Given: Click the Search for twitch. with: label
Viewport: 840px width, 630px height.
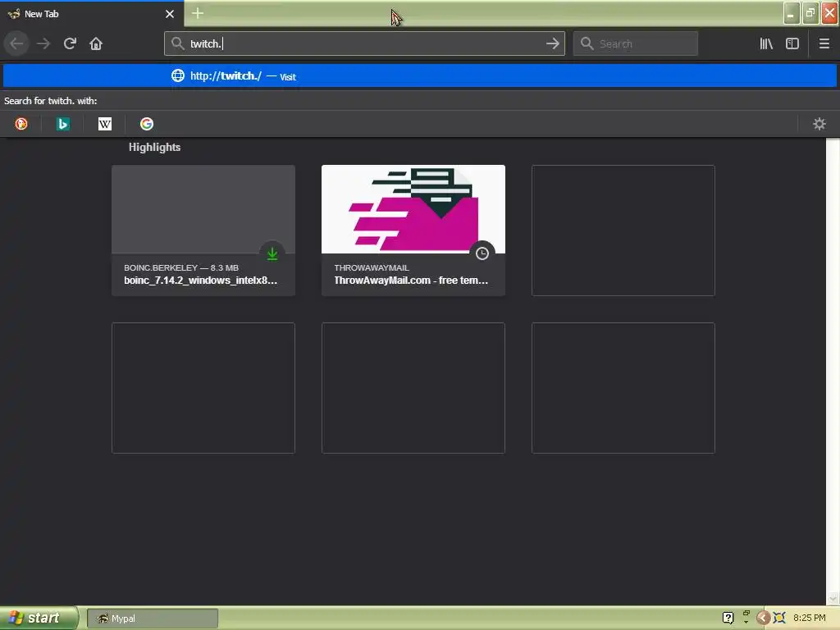Looking at the screenshot, I should click(x=50, y=101).
